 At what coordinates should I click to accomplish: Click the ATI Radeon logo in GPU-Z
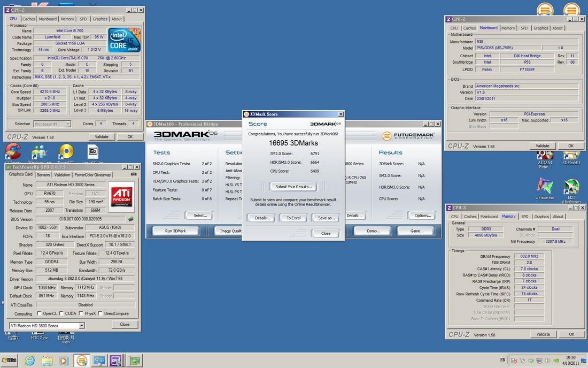pyautogui.click(x=122, y=197)
